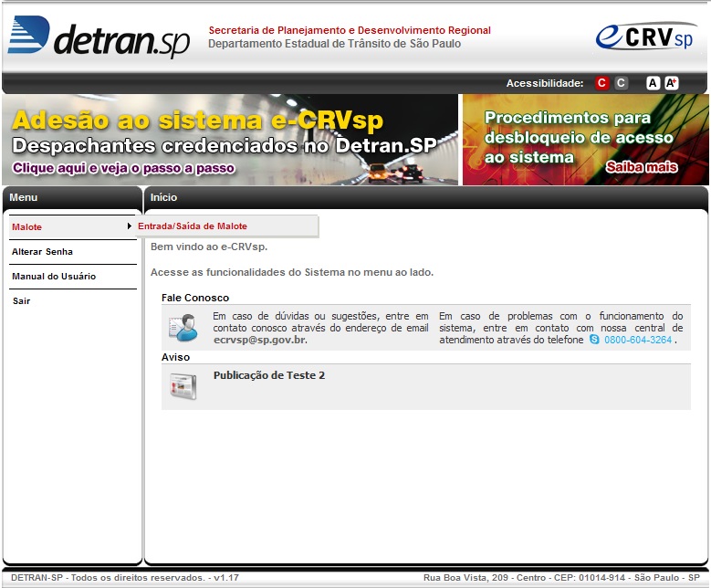Click the Aviso newspaper icon
This screenshot has width=711, height=588.
pyautogui.click(x=183, y=386)
